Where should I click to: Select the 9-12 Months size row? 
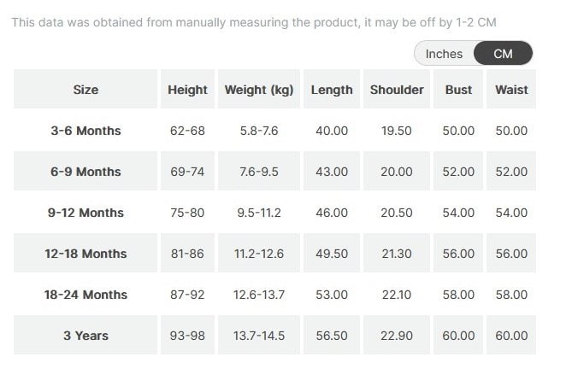coord(86,213)
